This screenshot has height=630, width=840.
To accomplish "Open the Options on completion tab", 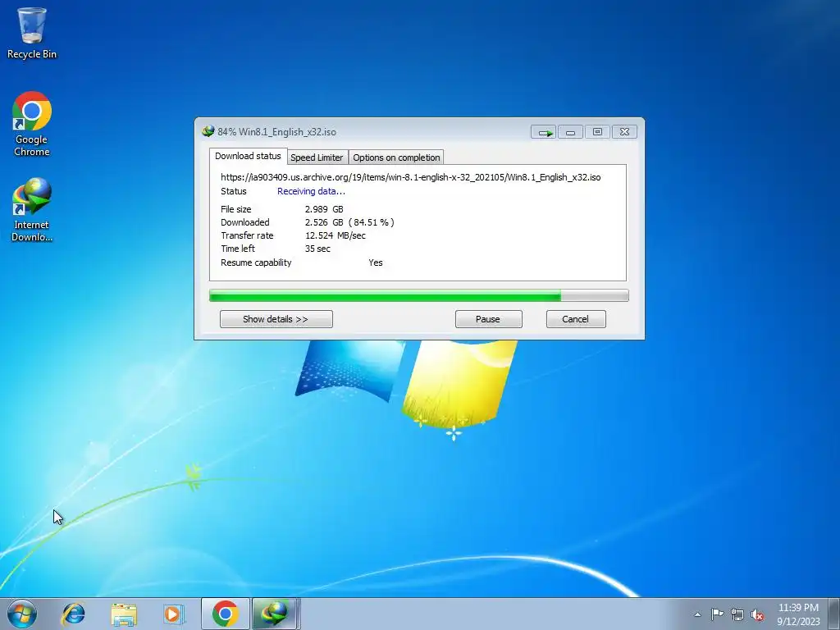I will click(x=396, y=157).
